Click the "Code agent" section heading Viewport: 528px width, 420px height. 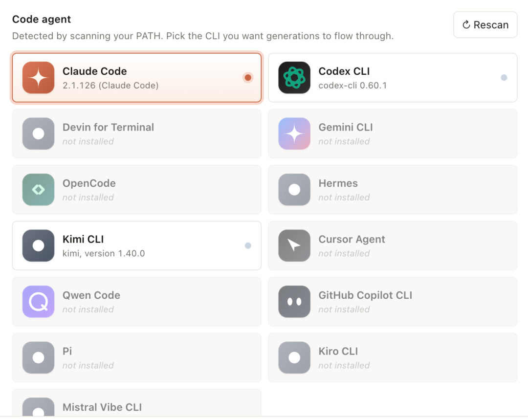pyautogui.click(x=42, y=20)
